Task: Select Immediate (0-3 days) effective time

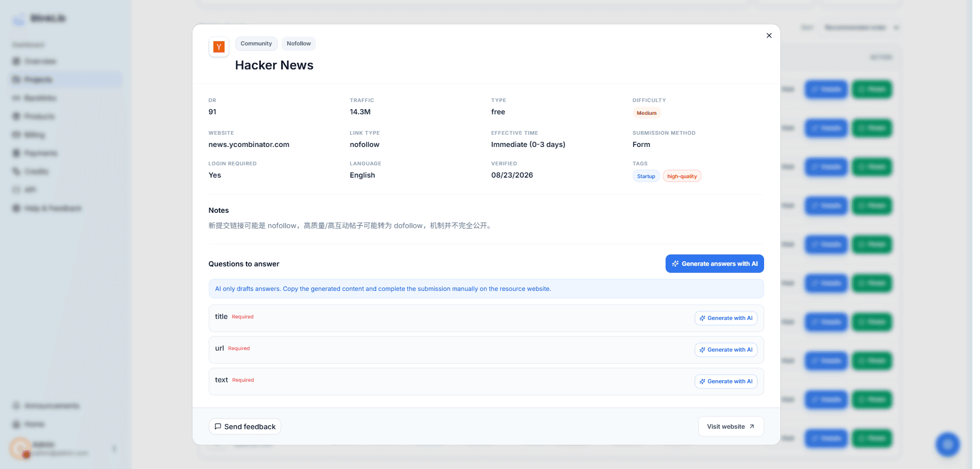Action: pyautogui.click(x=528, y=145)
